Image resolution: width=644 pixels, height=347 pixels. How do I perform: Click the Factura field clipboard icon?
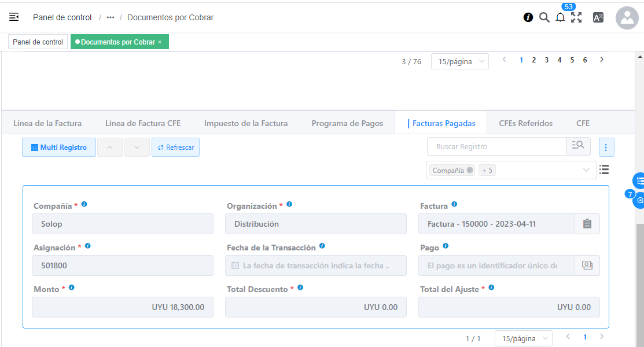(587, 224)
